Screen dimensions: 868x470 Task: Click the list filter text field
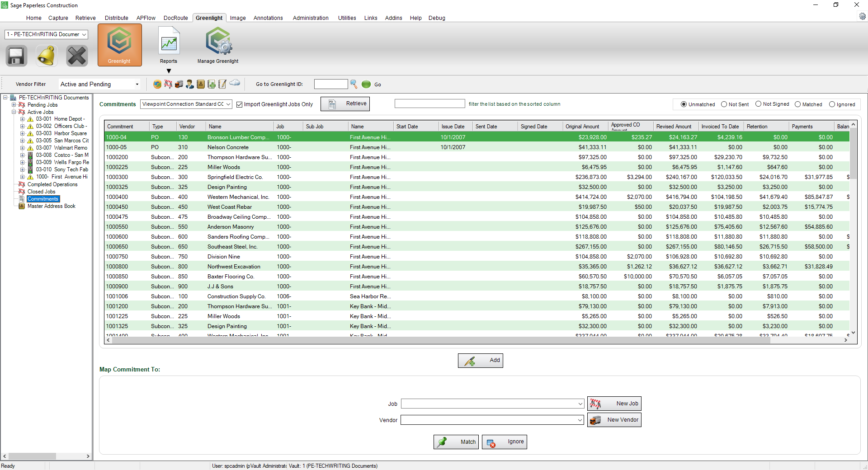coord(429,104)
